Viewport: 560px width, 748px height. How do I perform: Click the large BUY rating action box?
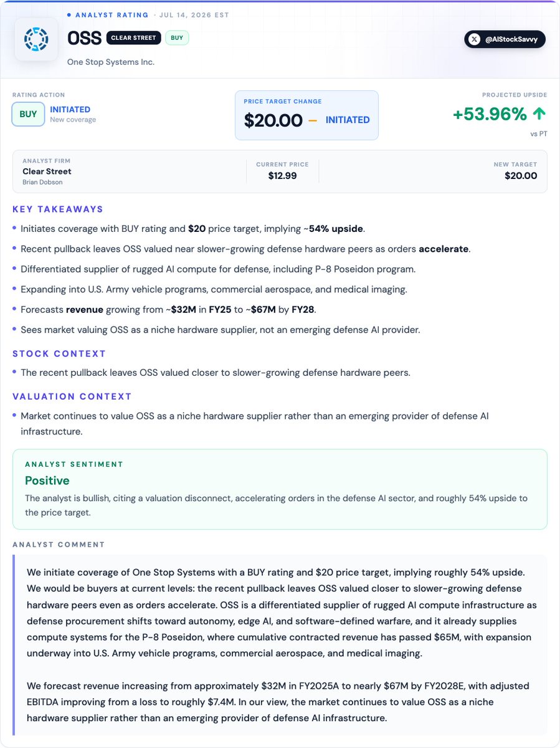pos(28,114)
